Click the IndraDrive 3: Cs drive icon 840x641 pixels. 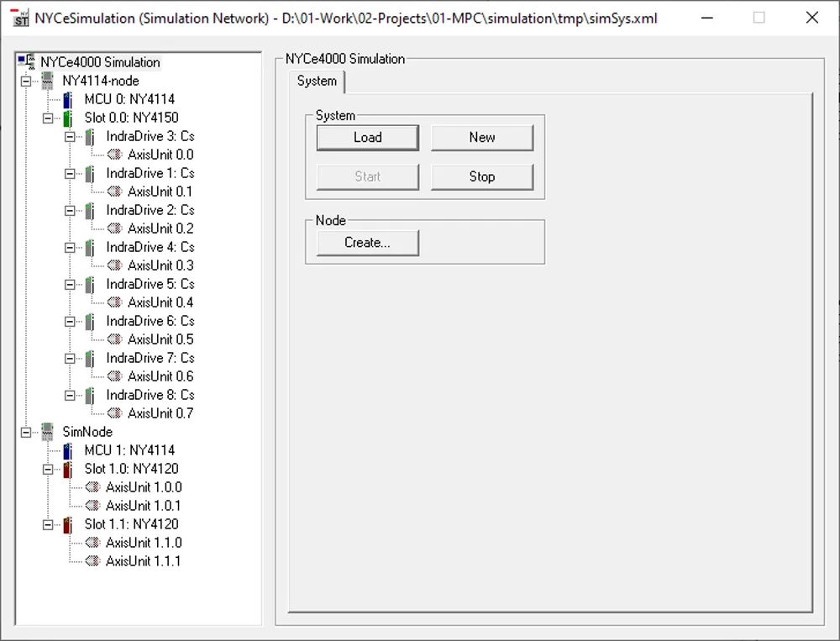tap(91, 136)
